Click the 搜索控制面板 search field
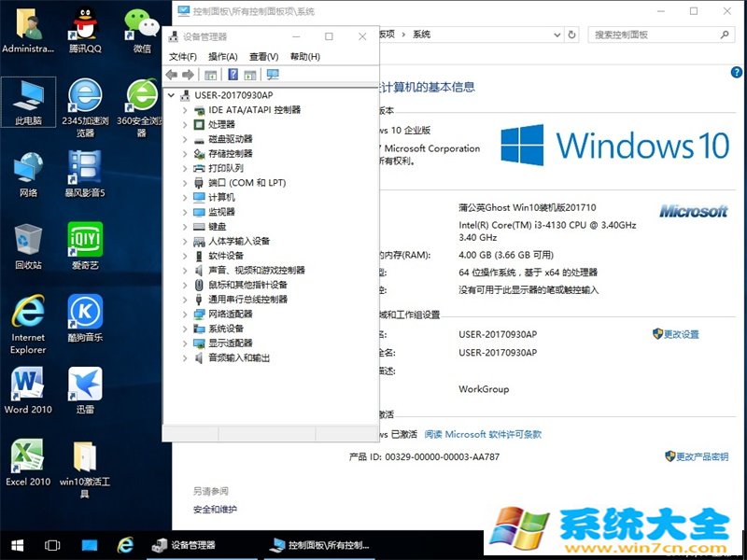Screen dimensions: 747x560 point(662,35)
